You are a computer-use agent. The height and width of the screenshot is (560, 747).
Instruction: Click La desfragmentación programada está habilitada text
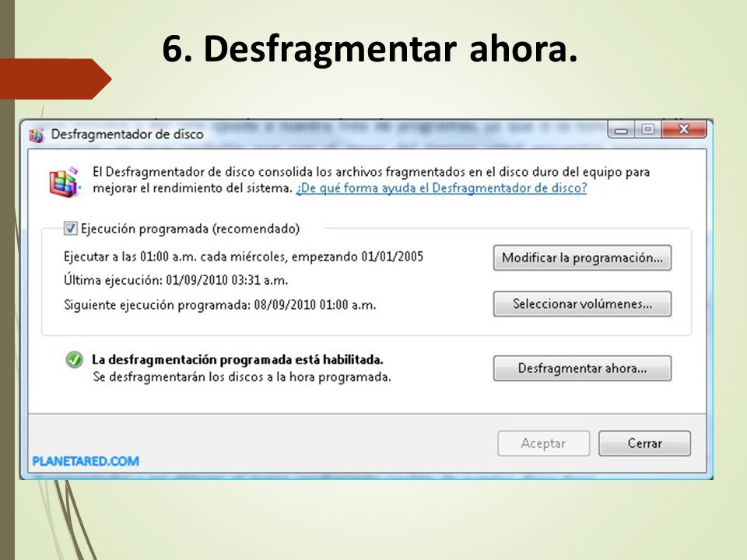pos(237,359)
